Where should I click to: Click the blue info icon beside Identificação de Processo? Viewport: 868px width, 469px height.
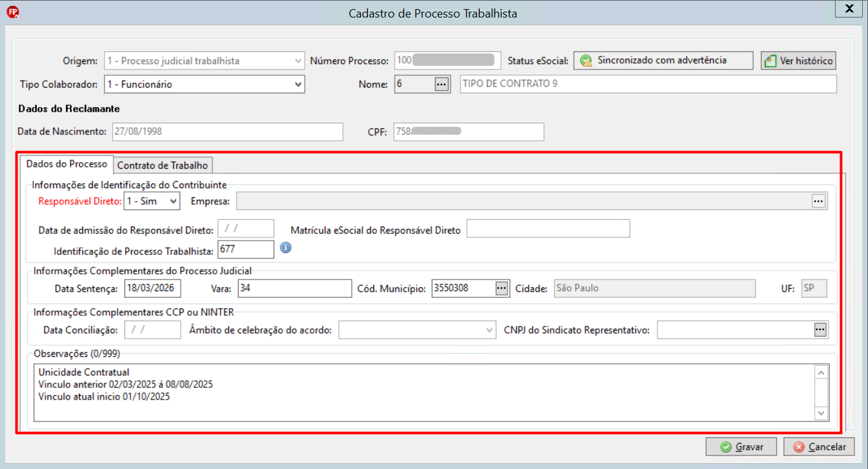click(x=286, y=248)
